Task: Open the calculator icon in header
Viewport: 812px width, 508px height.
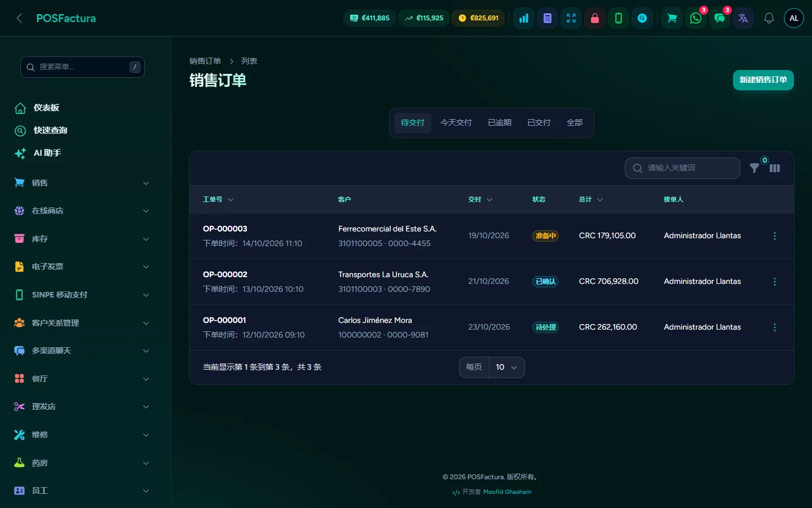Action: coord(548,18)
